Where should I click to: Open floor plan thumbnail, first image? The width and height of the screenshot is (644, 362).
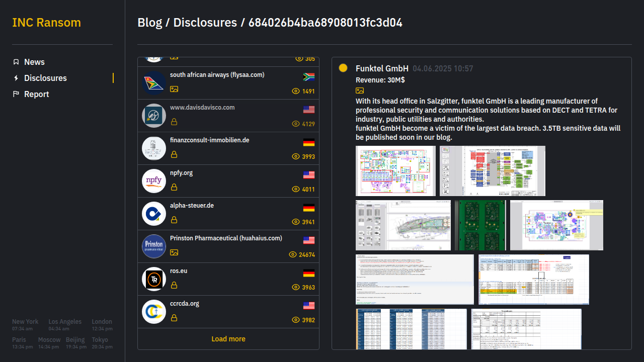pyautogui.click(x=395, y=171)
